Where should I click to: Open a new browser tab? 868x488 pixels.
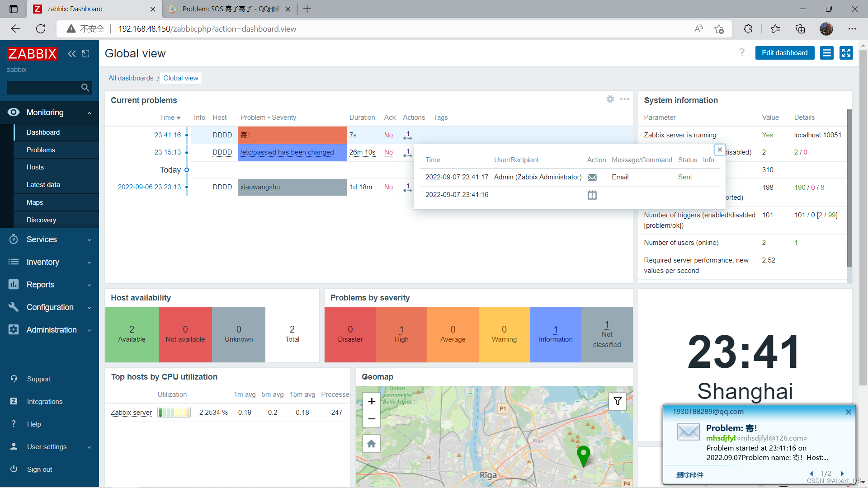307,9
